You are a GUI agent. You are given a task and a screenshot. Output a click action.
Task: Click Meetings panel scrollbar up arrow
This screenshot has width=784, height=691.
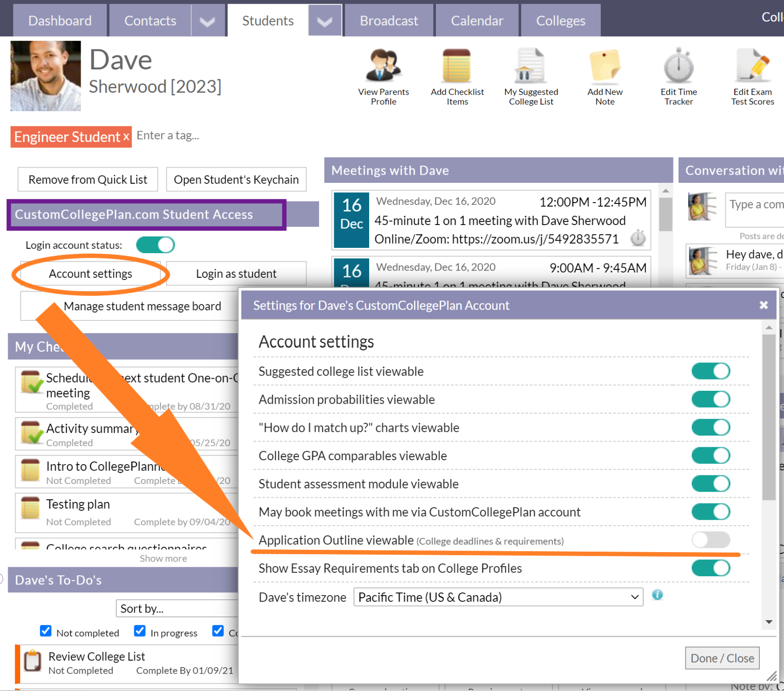pos(666,191)
